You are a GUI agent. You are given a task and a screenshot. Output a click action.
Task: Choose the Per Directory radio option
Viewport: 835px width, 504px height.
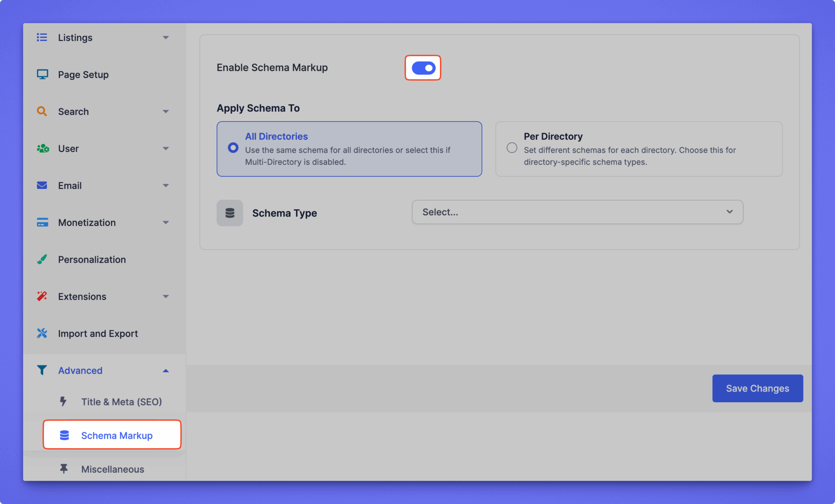point(512,148)
